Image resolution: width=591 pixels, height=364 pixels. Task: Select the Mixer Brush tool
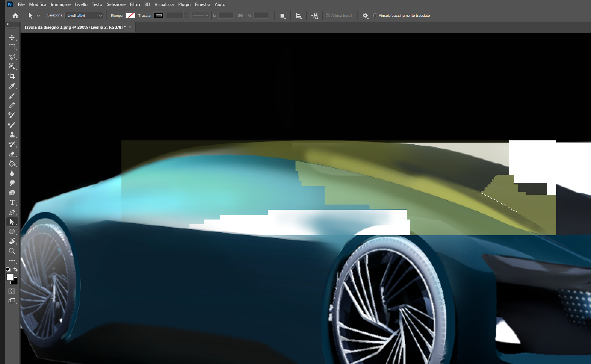(x=12, y=125)
